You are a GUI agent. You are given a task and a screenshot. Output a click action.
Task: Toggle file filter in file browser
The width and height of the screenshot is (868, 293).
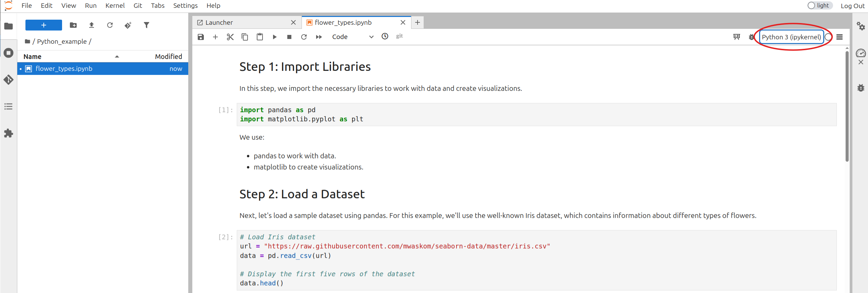click(147, 25)
